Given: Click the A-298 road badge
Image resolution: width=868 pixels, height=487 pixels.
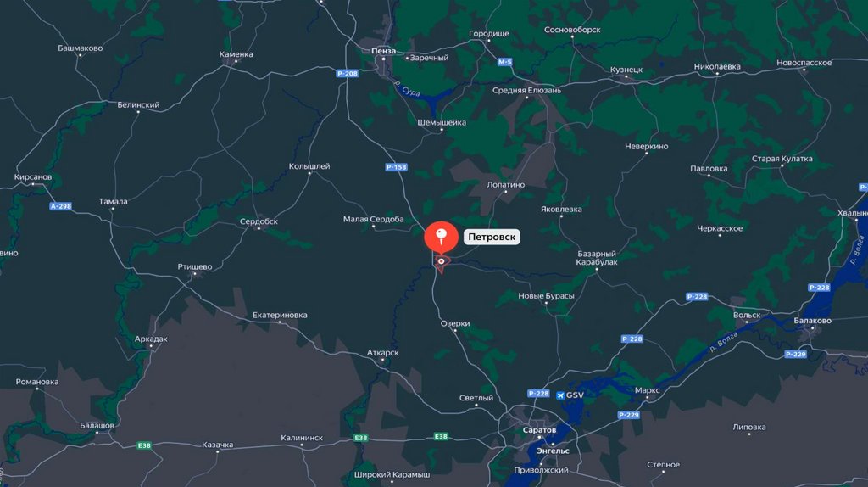Looking at the screenshot, I should click(61, 206).
